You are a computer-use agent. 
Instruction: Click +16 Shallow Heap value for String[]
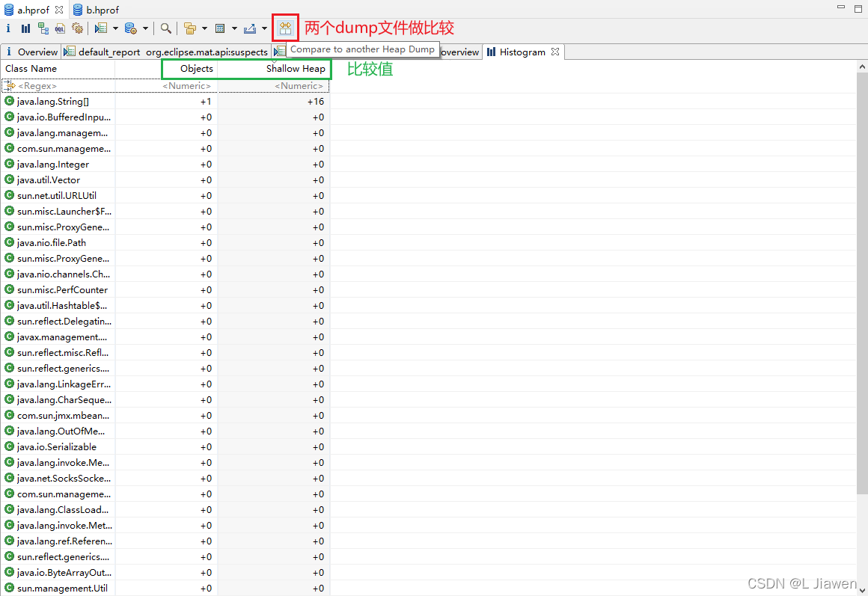[x=316, y=101]
